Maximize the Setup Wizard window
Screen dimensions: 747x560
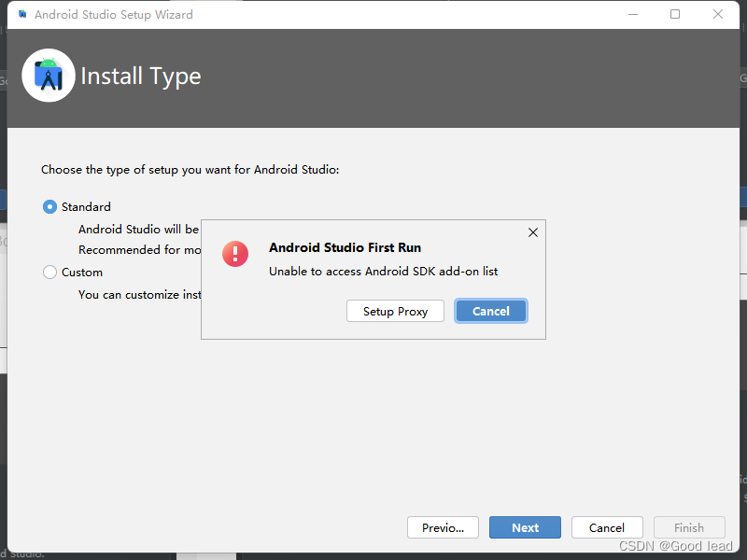pyautogui.click(x=675, y=14)
